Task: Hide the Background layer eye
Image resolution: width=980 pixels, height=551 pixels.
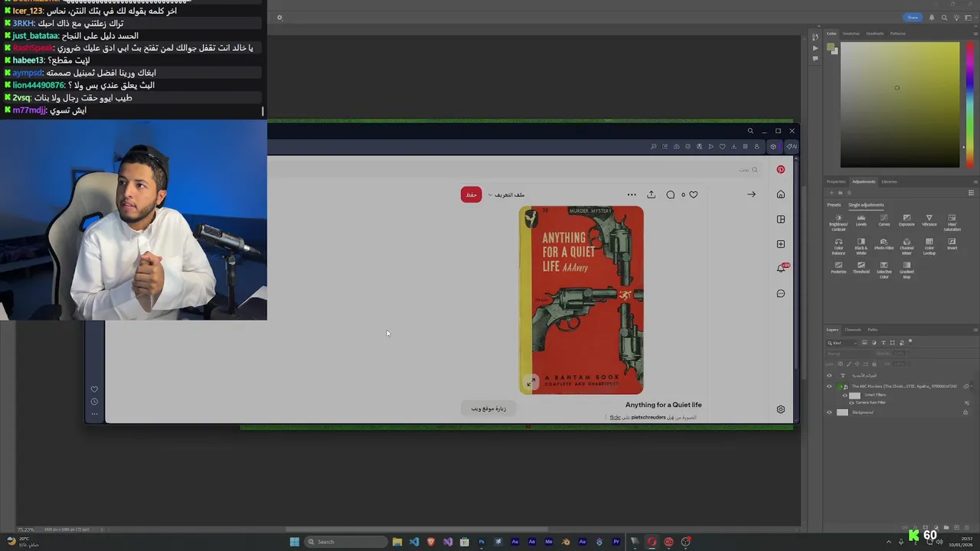Action: (829, 412)
